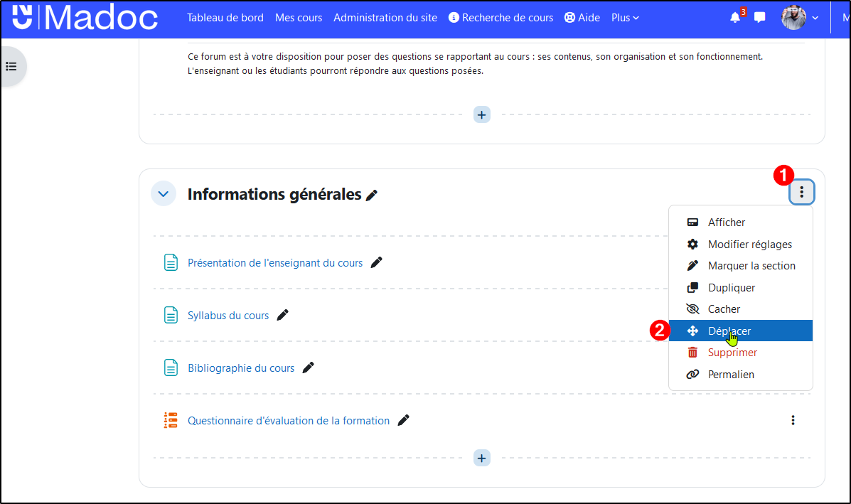Expand the Plus navigation dropdown
851x504 pixels.
(x=625, y=18)
